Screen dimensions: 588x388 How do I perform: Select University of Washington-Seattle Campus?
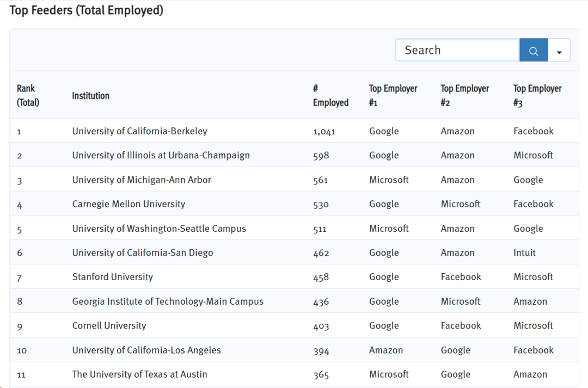pos(159,229)
